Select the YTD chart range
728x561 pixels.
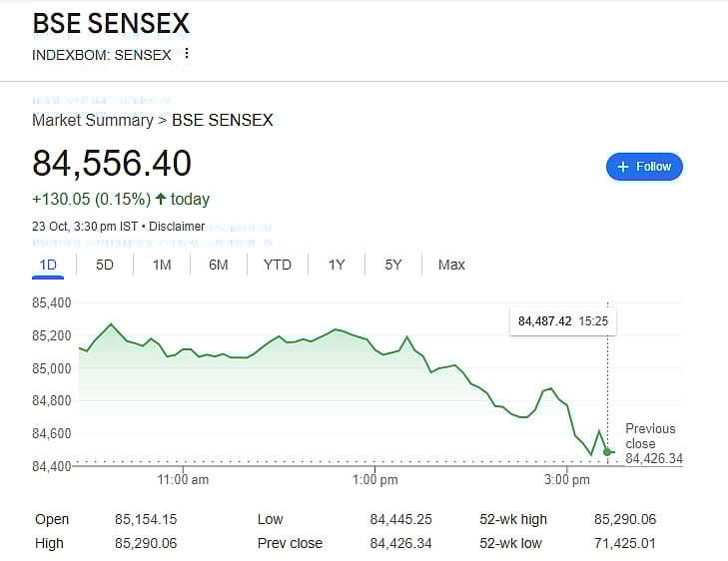(278, 265)
